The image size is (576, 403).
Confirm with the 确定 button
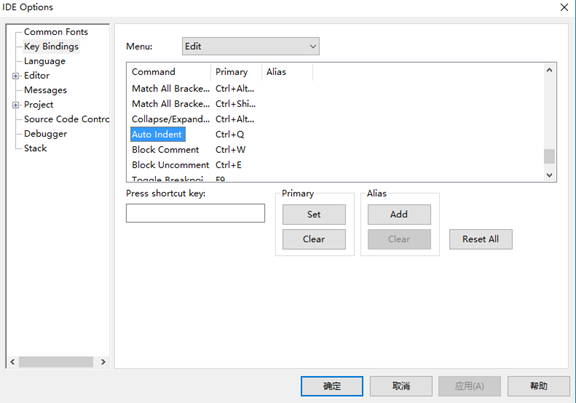pyautogui.click(x=332, y=386)
